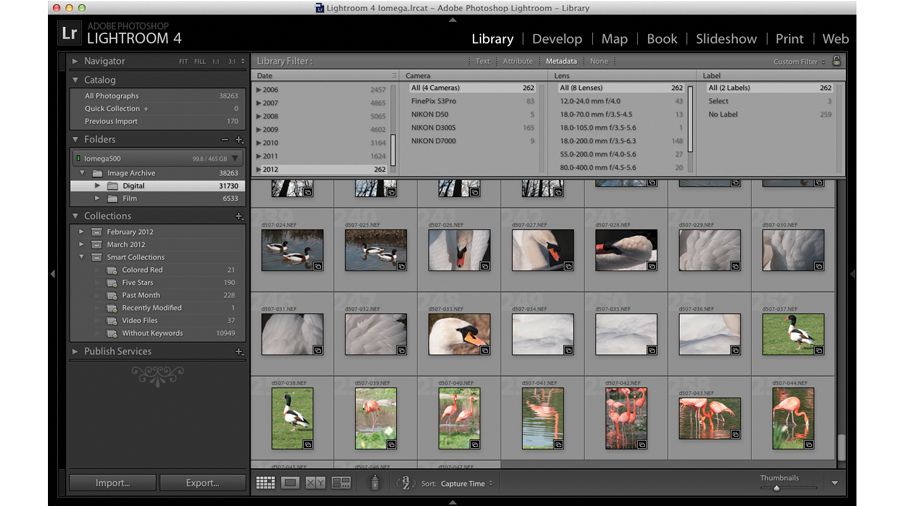Hide bottom filmstrip panel with arrow
The width and height of the screenshot is (900, 506).
(x=452, y=502)
